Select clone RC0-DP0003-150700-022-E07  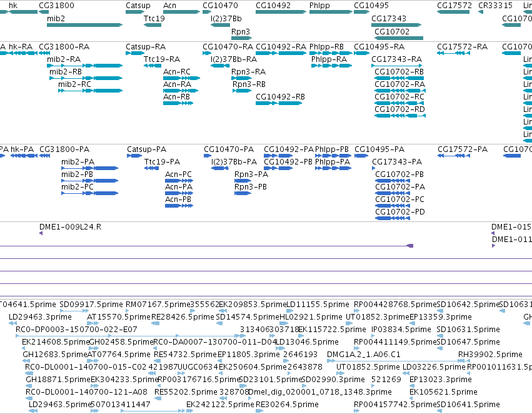coord(76,330)
